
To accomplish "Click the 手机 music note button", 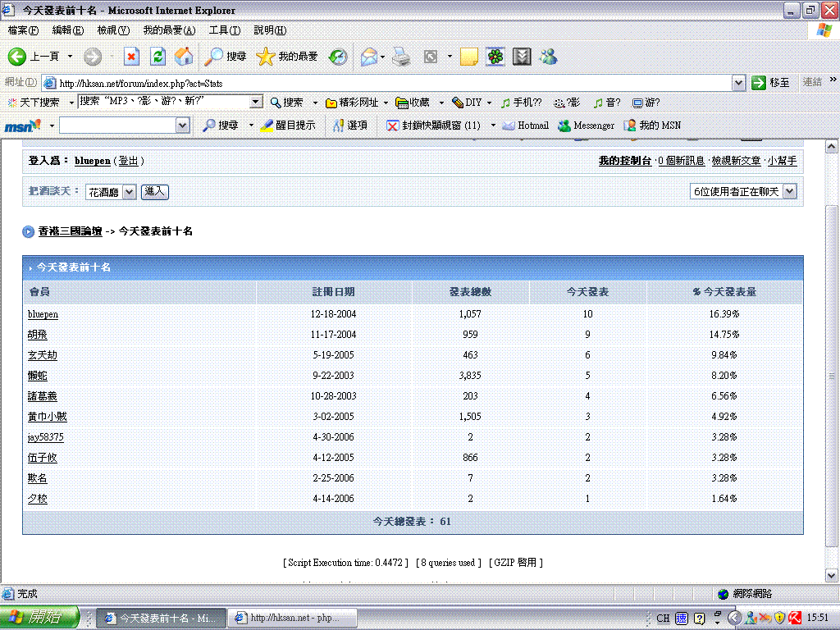I will coord(521,103).
